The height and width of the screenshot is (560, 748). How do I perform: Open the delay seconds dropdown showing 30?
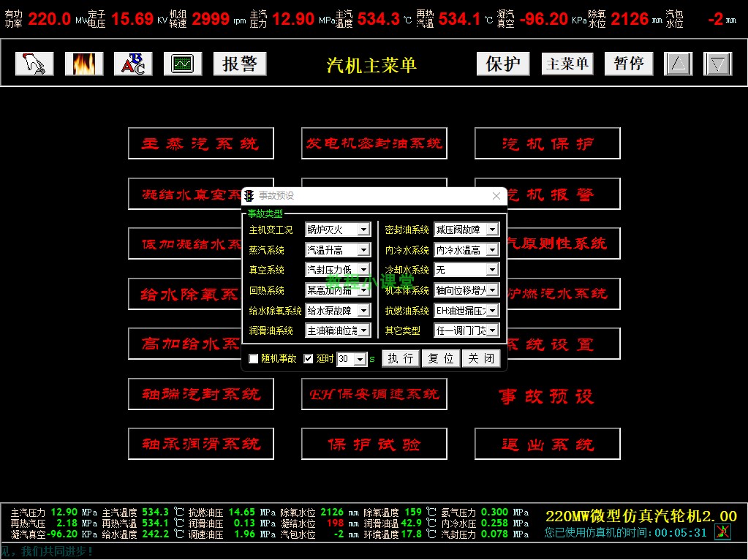(361, 359)
